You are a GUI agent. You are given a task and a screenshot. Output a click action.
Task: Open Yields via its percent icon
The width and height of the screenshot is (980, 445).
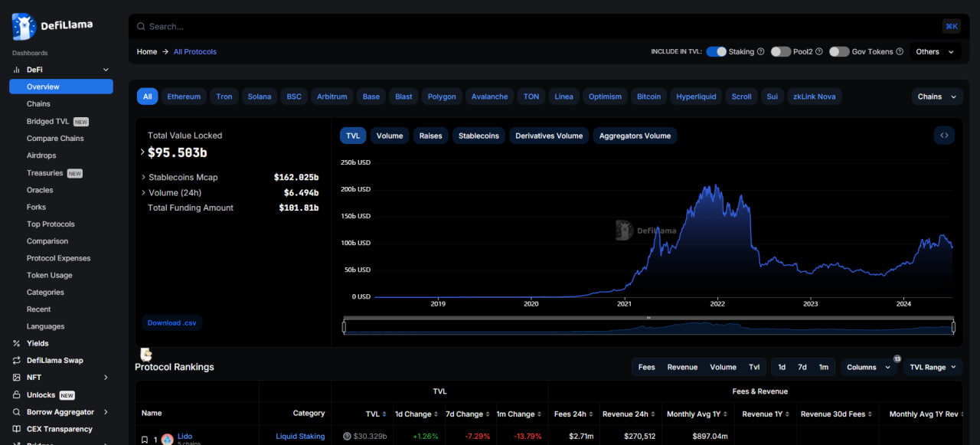pyautogui.click(x=17, y=343)
